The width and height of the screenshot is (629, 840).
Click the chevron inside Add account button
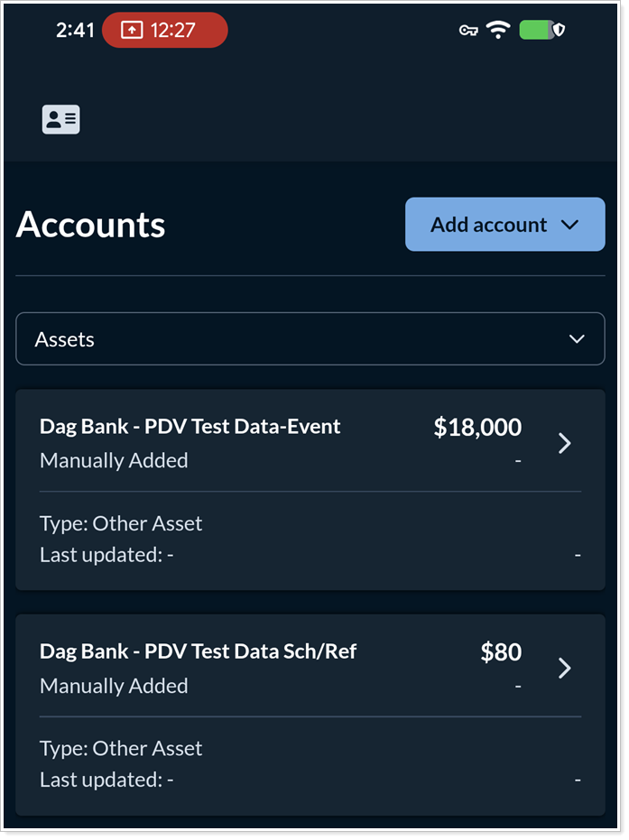pos(569,225)
